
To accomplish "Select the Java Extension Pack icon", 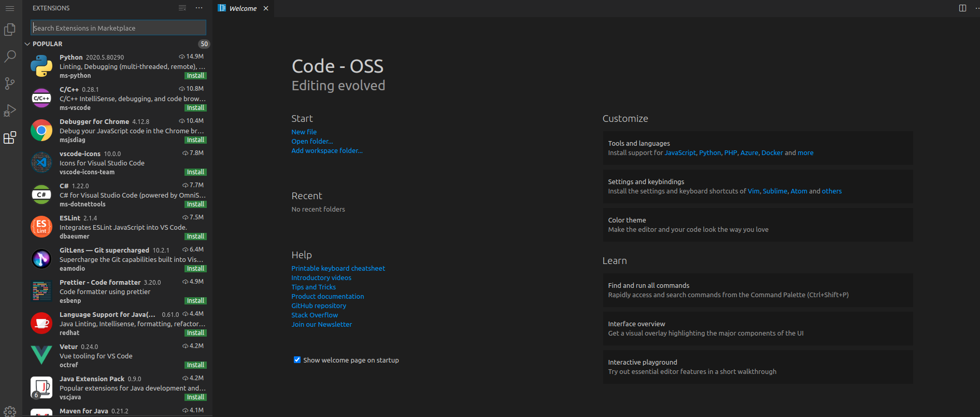I will 41,388.
